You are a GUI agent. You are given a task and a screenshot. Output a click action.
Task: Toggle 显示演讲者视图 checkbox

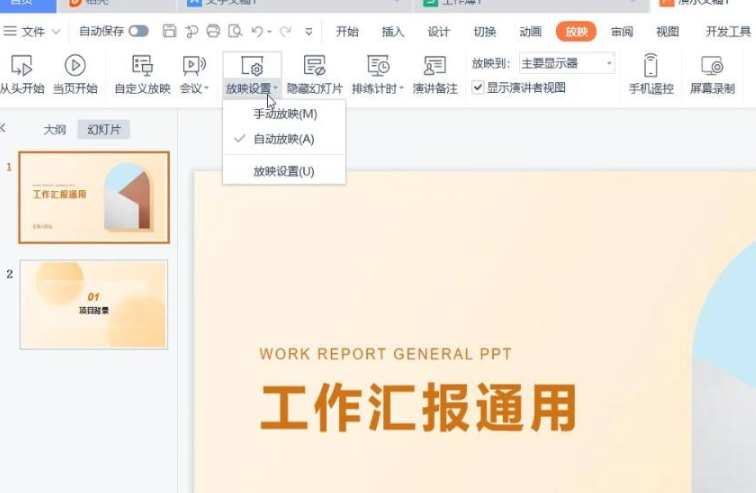click(477, 88)
